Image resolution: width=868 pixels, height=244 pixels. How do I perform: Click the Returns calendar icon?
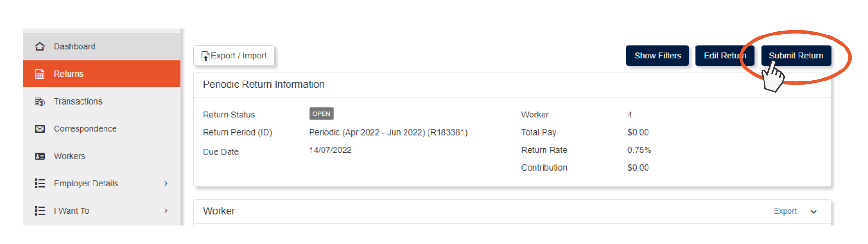tap(40, 74)
